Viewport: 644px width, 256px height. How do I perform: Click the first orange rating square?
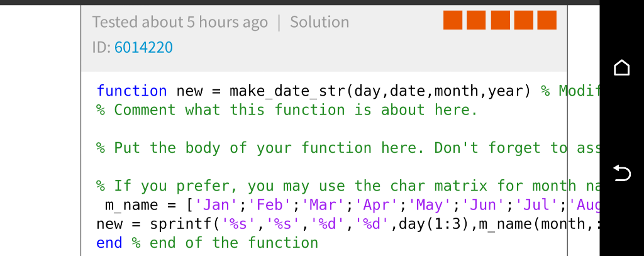click(453, 20)
